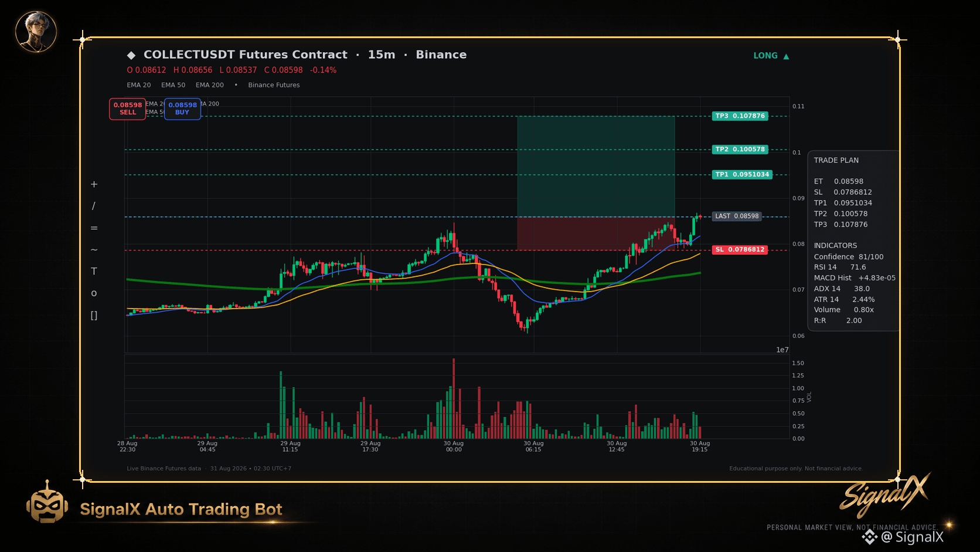Click the LAST 0.08598 price label
Screen dimensions: 980x552
[737, 216]
